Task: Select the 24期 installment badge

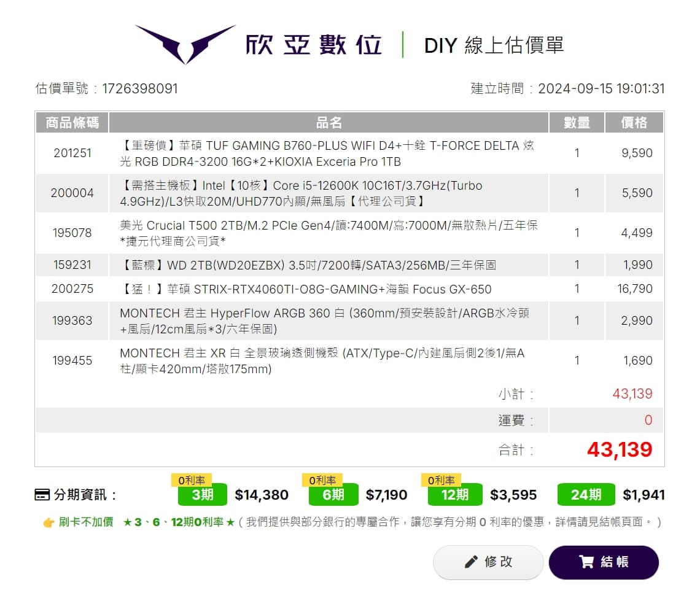Action: tap(586, 495)
